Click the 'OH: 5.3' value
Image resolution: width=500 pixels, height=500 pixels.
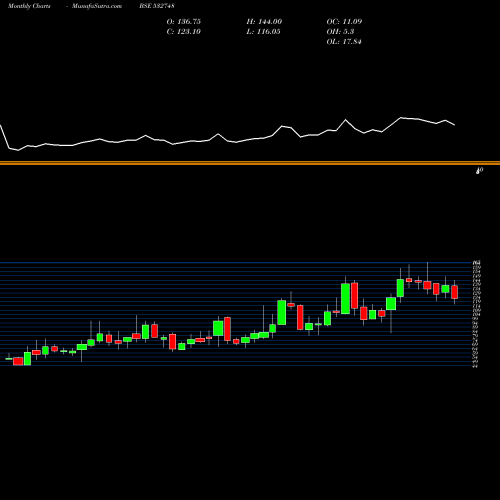[340, 32]
